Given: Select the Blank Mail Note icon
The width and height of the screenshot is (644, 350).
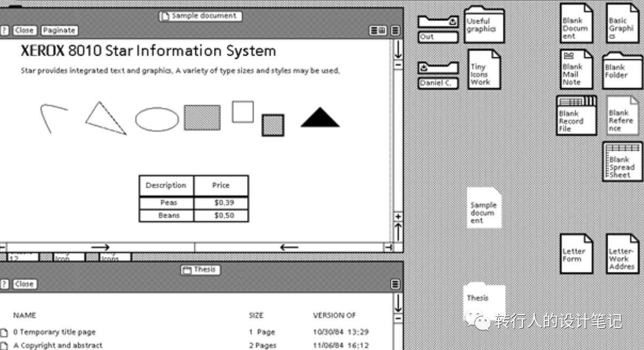Looking at the screenshot, I should [577, 69].
